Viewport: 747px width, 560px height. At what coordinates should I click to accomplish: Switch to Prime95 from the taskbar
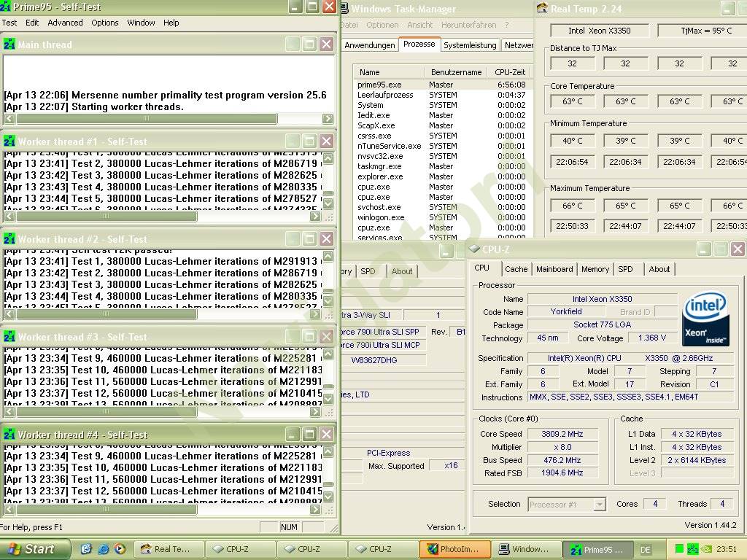click(598, 549)
